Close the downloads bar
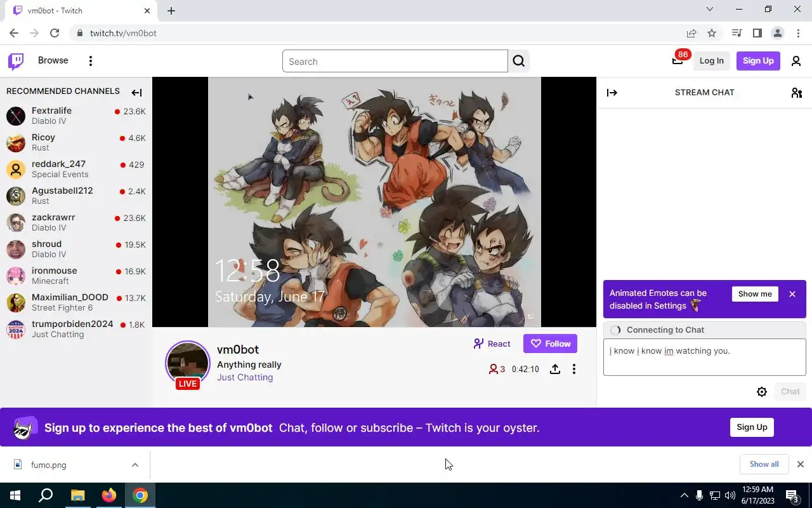This screenshot has height=508, width=812. [x=801, y=464]
